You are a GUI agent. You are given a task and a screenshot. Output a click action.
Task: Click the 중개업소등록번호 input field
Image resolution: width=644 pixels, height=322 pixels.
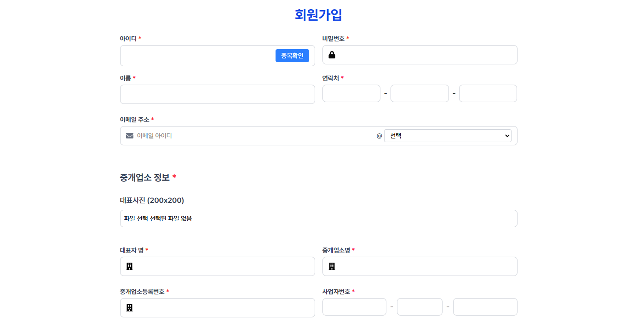[223, 308]
